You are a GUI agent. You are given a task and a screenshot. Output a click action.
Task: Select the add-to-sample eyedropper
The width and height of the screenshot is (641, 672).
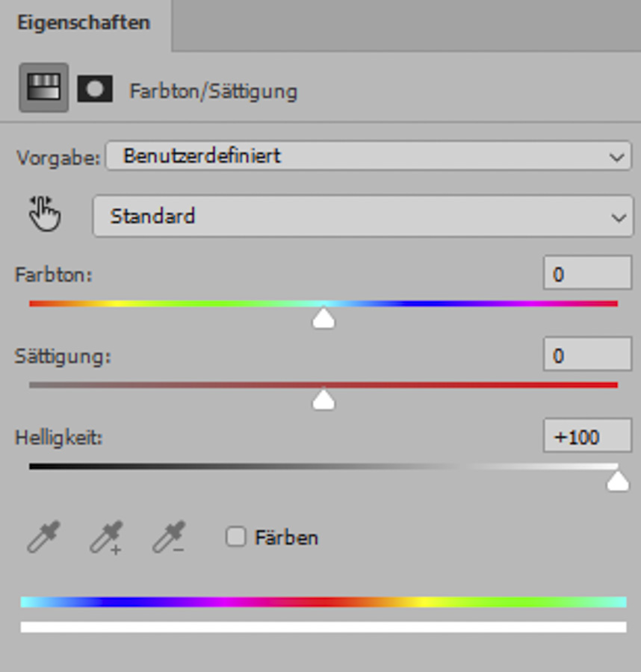coord(105,538)
